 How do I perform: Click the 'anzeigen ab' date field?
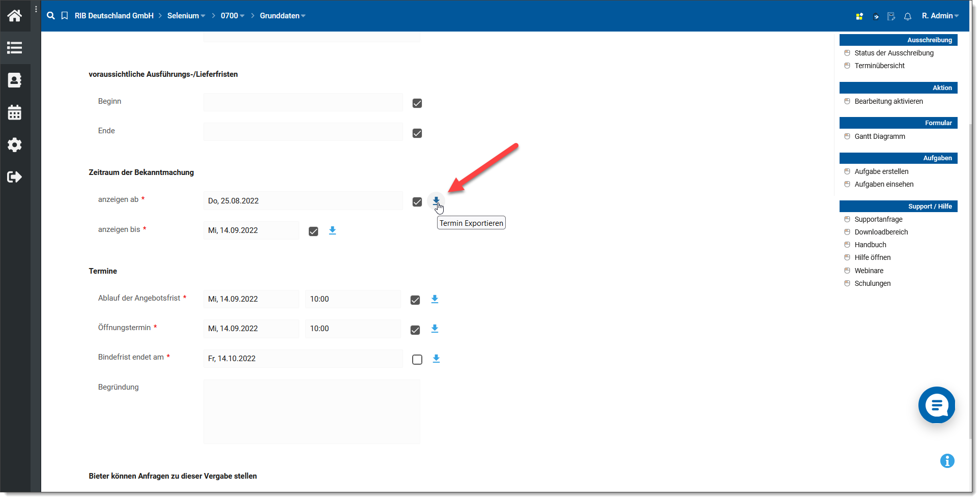(303, 200)
